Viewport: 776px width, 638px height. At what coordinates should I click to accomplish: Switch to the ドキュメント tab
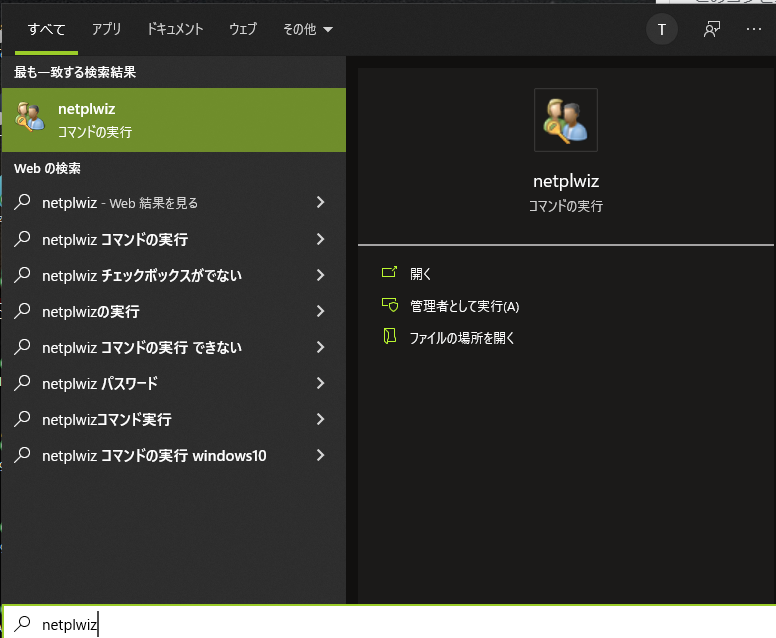(x=175, y=30)
